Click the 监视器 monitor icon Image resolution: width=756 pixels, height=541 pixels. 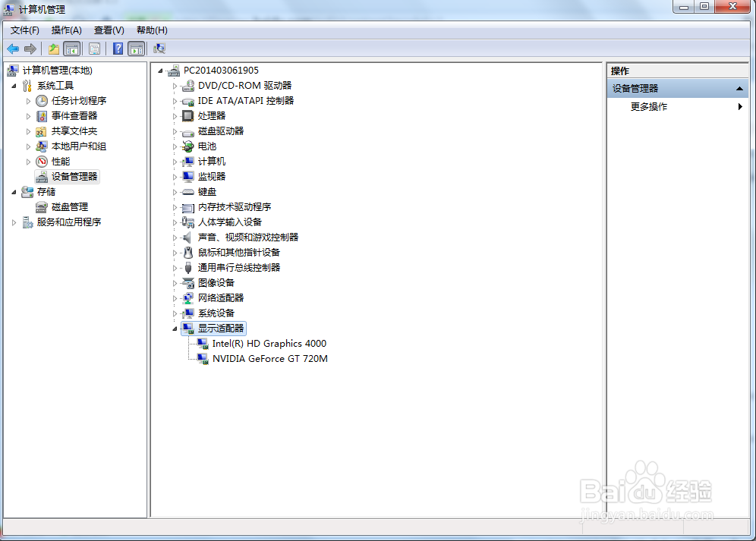click(188, 177)
